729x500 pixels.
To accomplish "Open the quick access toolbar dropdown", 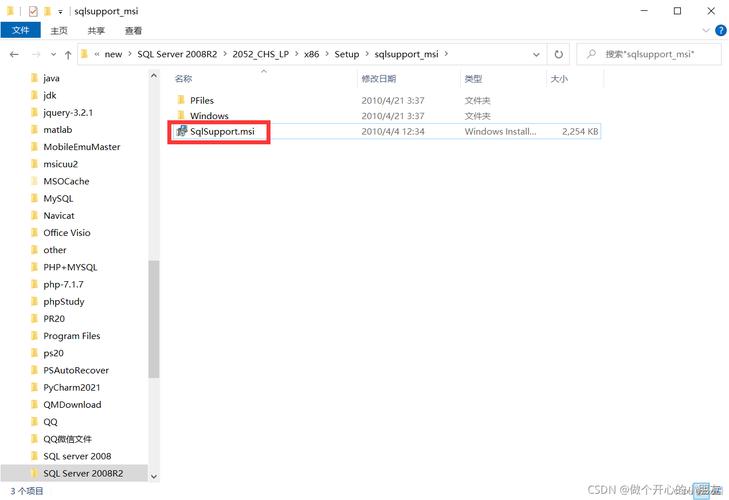I will pyautogui.click(x=60, y=12).
